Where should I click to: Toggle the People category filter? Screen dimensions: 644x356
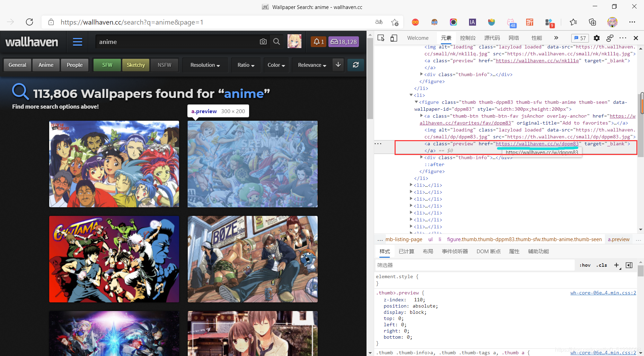tap(74, 65)
